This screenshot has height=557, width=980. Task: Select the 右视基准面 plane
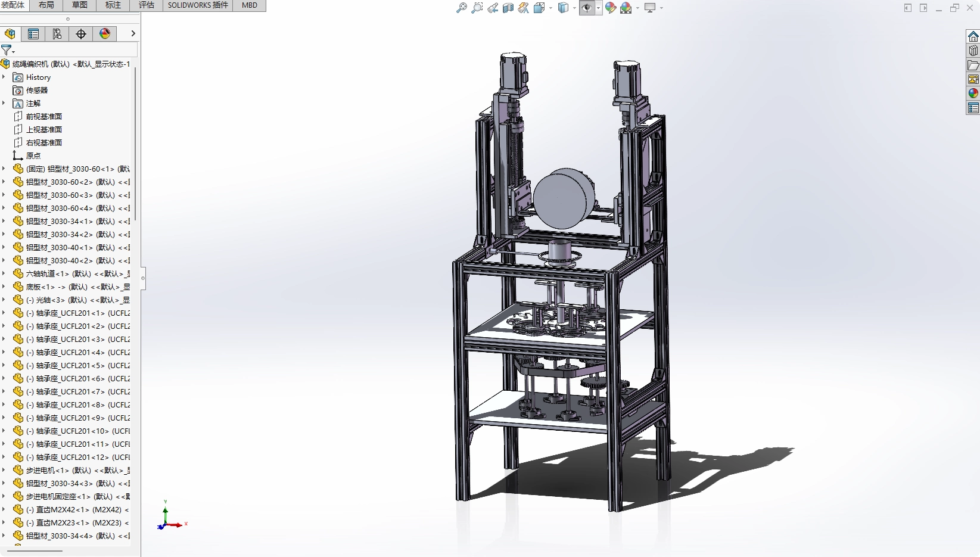pos(38,143)
